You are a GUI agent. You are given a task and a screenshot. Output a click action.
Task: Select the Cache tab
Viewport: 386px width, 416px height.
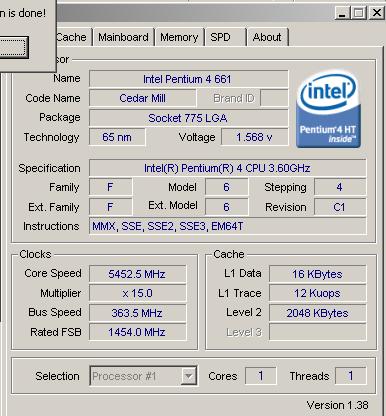click(x=73, y=37)
